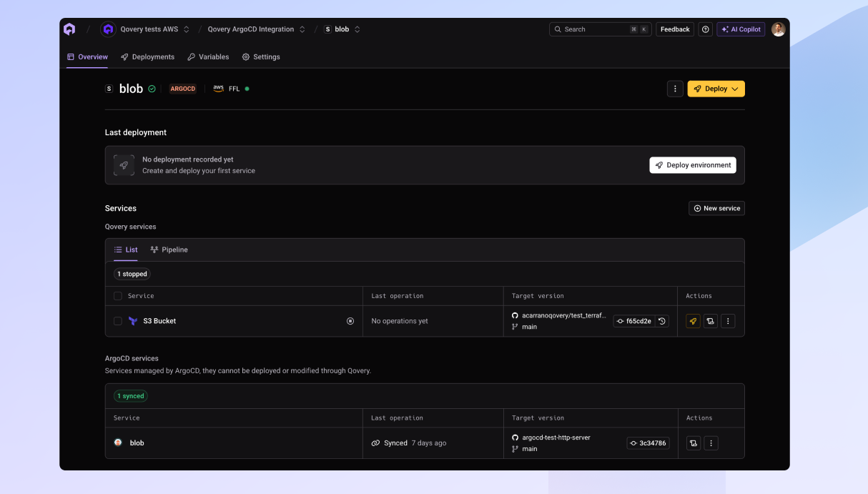The width and height of the screenshot is (868, 494).
Task: Open logs action icon for blob service
Action: tap(694, 443)
